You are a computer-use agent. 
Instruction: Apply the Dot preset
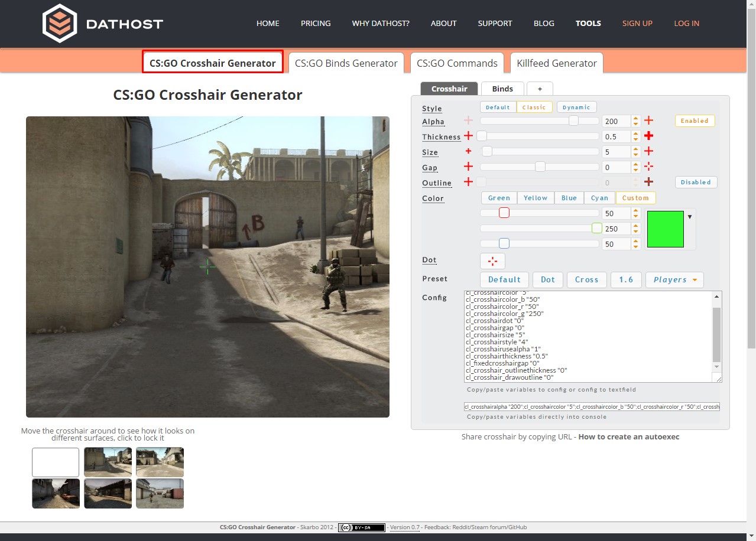pyautogui.click(x=548, y=279)
